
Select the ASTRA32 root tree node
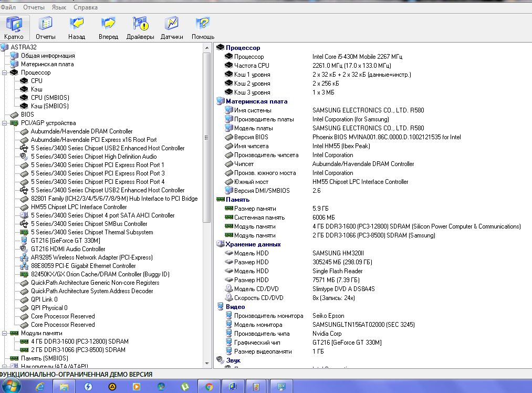click(24, 47)
